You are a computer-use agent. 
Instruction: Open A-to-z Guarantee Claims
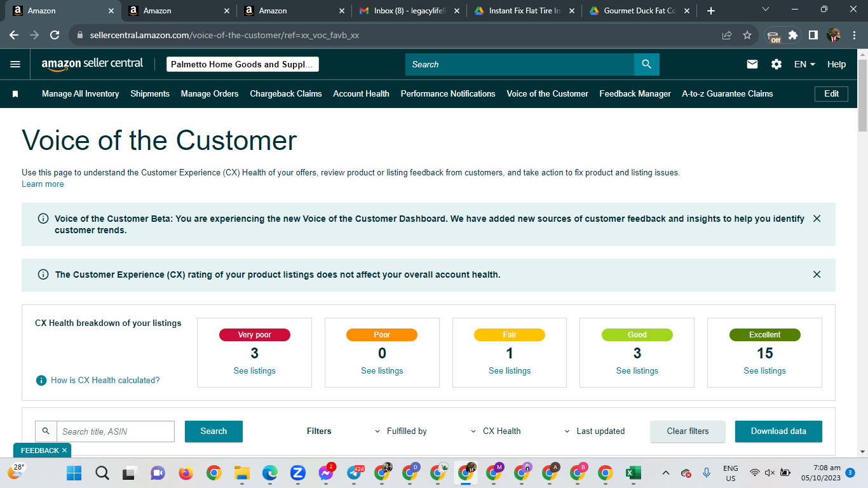[x=728, y=93]
